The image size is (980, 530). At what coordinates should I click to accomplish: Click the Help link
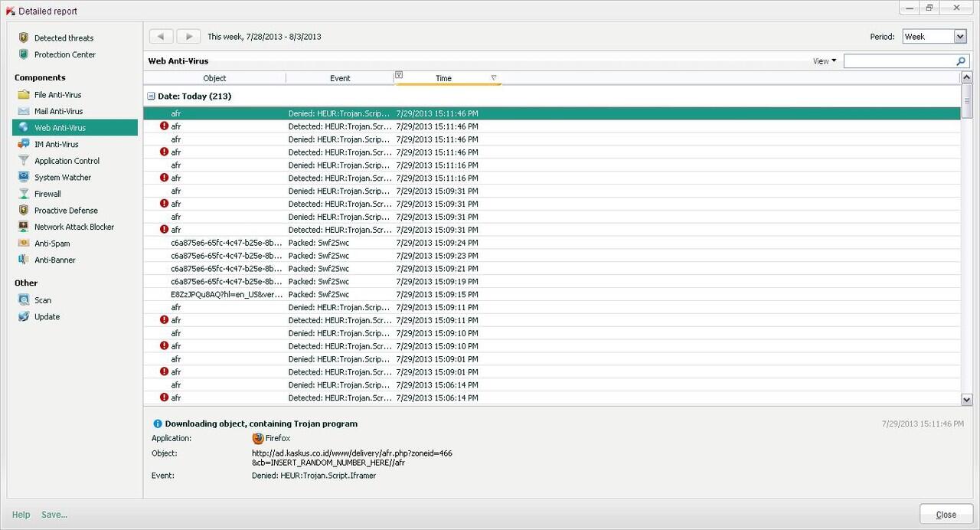click(21, 515)
